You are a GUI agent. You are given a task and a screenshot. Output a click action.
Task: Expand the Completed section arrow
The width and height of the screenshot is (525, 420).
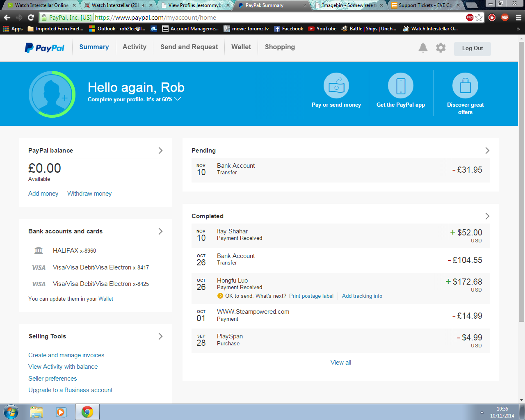coord(487,216)
